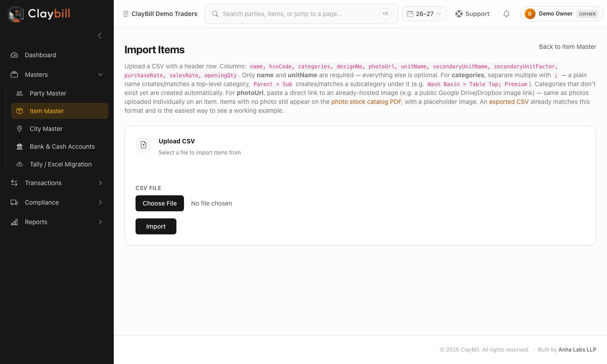The image size is (607, 364).
Task: Open the 26-27 financial year dropdown
Action: coord(424,14)
